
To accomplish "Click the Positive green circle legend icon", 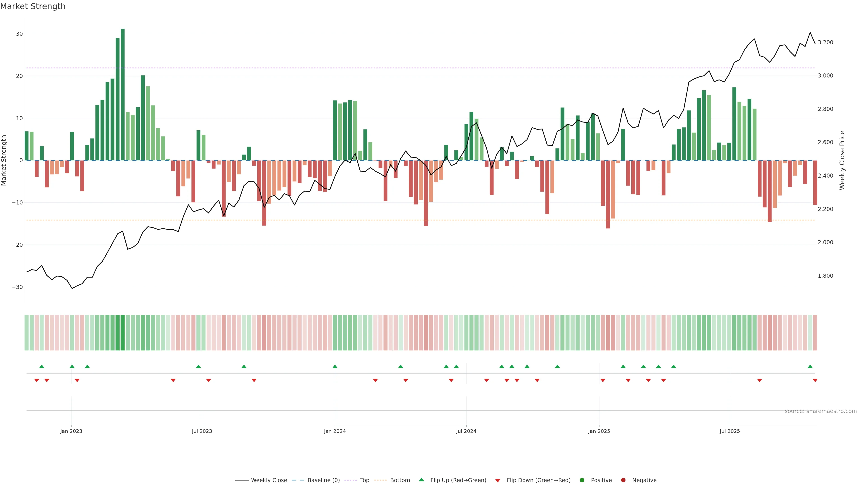I will [x=582, y=480].
